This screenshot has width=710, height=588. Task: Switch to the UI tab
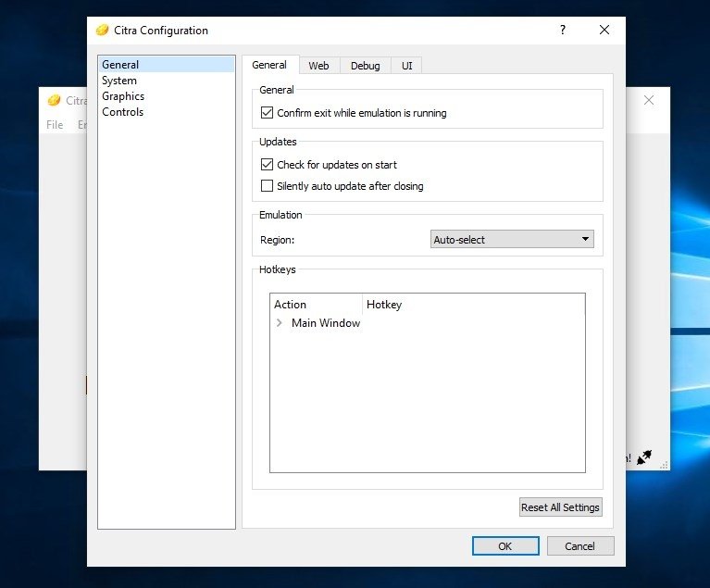406,66
